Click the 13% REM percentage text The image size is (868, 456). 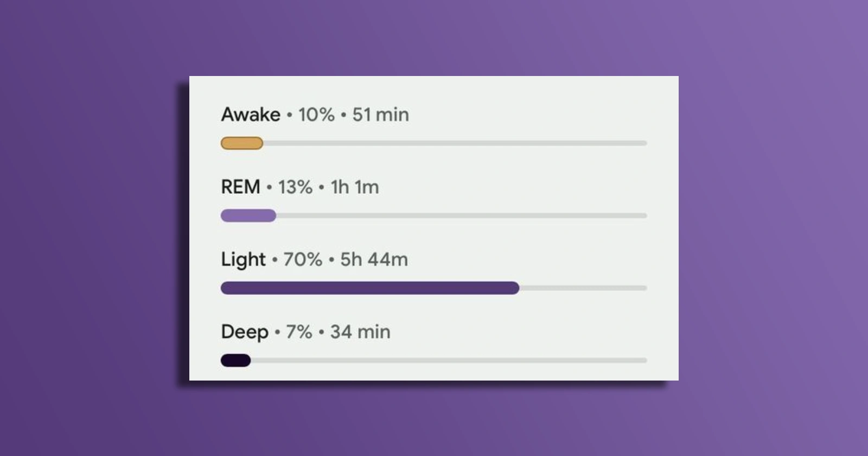(295, 187)
